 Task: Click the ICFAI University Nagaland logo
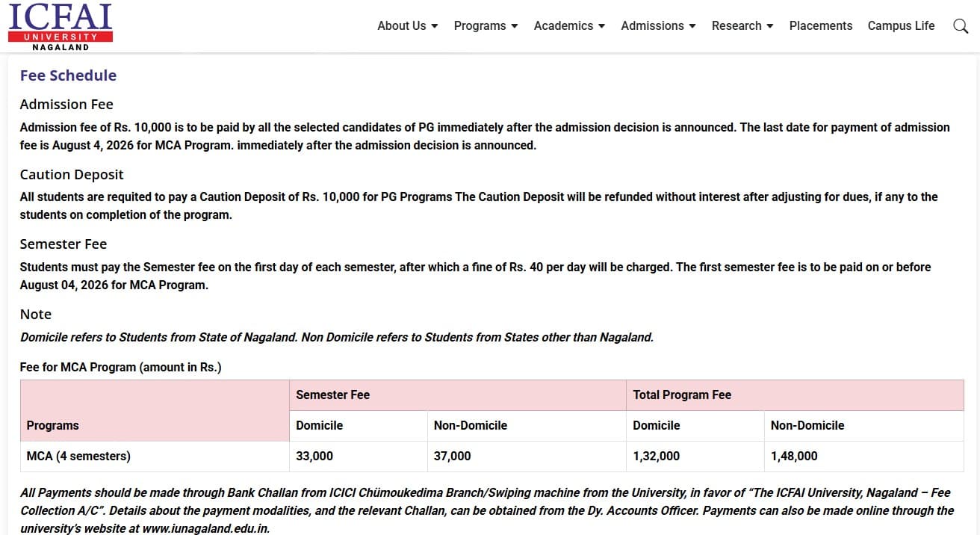(60, 26)
